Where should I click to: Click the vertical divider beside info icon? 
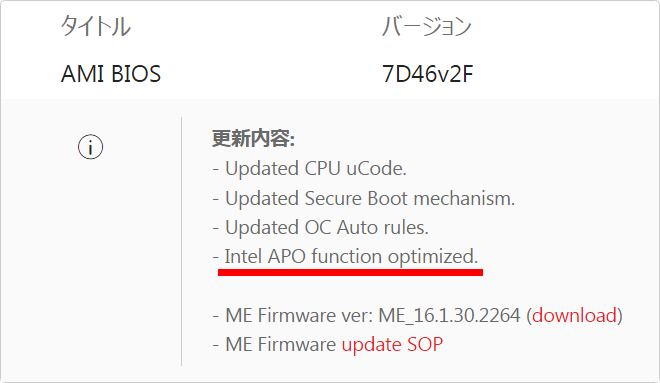[181, 242]
